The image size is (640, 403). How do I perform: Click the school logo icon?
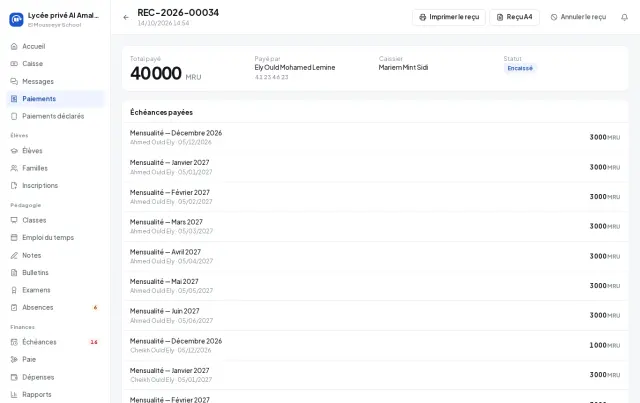(16, 19)
